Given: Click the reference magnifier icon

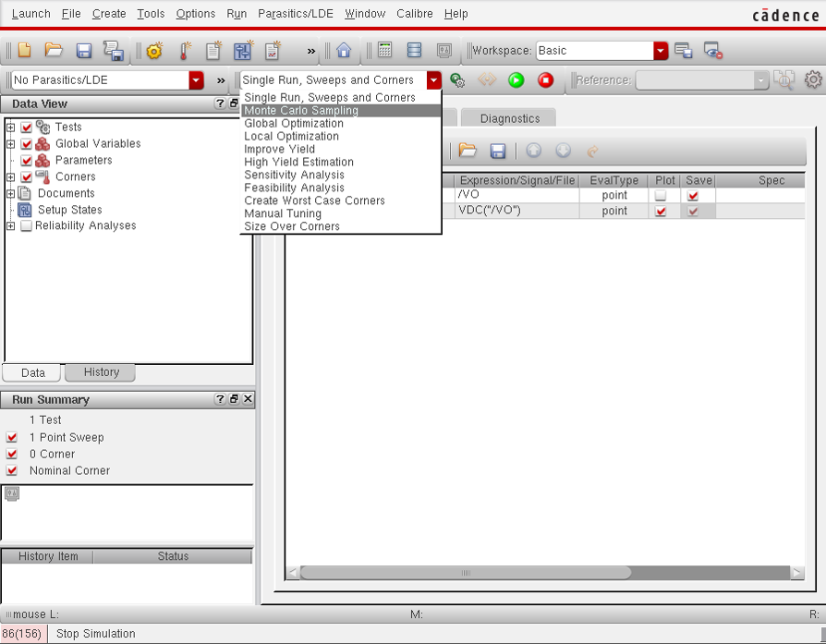Looking at the screenshot, I should coord(783,80).
